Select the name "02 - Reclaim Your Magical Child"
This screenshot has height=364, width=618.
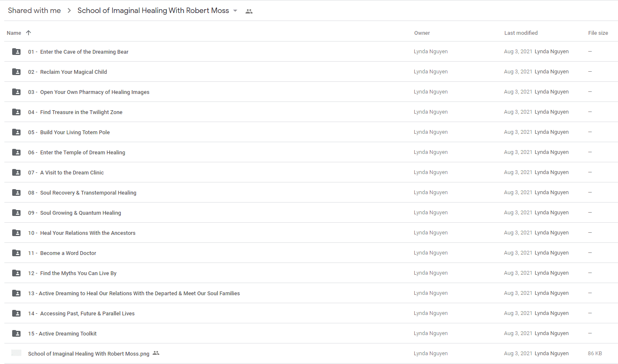(x=68, y=72)
